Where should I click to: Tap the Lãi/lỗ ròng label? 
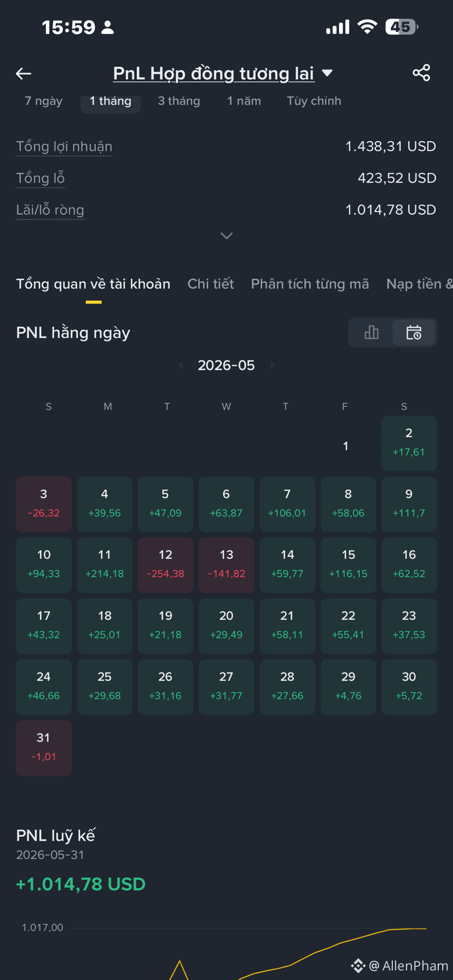(x=50, y=210)
